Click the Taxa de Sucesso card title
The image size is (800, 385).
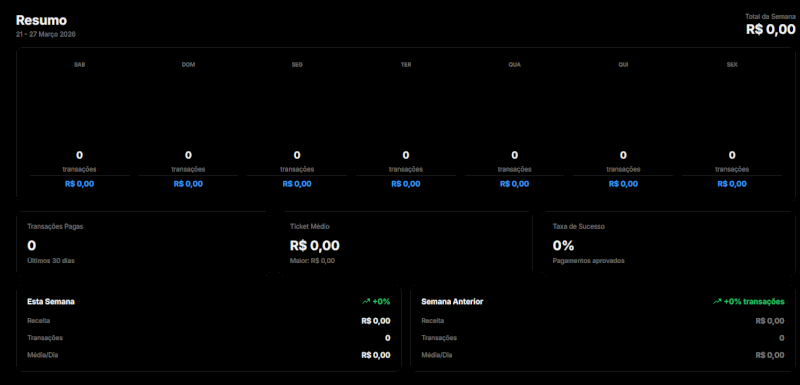coord(579,226)
